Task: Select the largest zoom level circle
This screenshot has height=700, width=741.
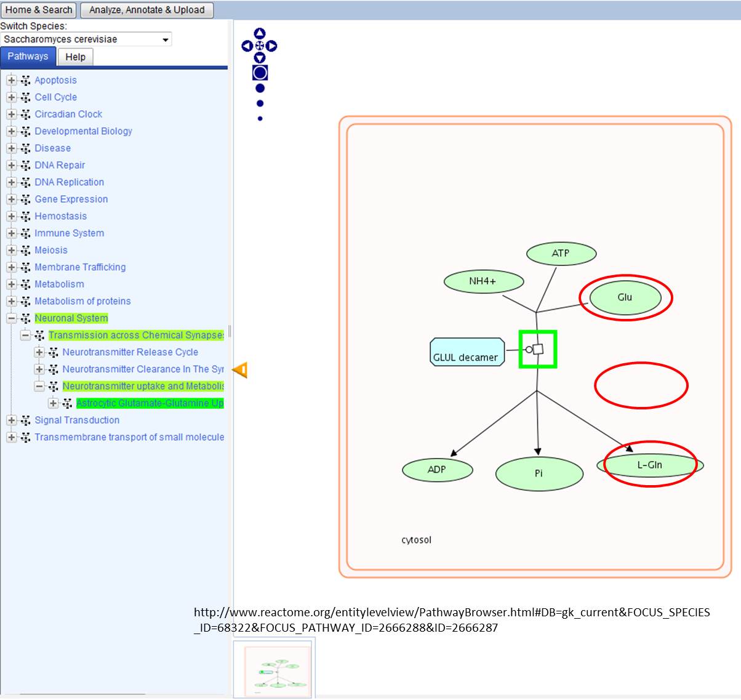Action: point(260,73)
